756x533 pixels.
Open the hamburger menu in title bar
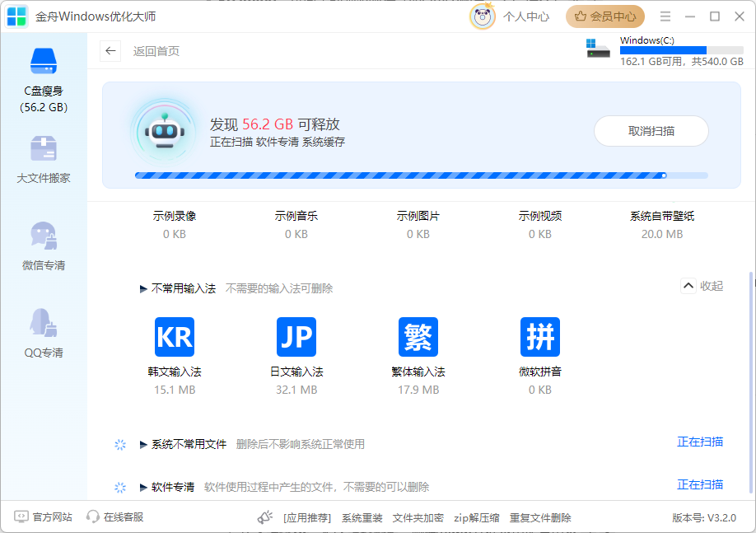665,16
